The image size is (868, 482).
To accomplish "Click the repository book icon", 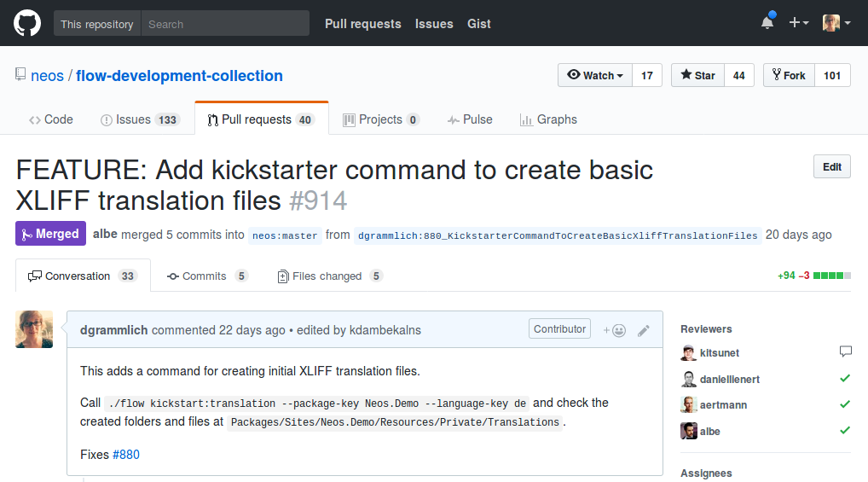I will 20,75.
